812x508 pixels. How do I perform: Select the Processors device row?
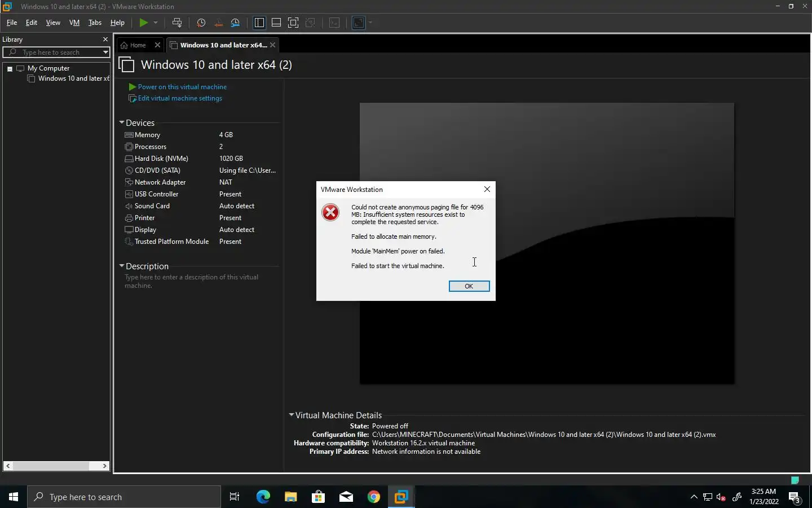(200, 147)
